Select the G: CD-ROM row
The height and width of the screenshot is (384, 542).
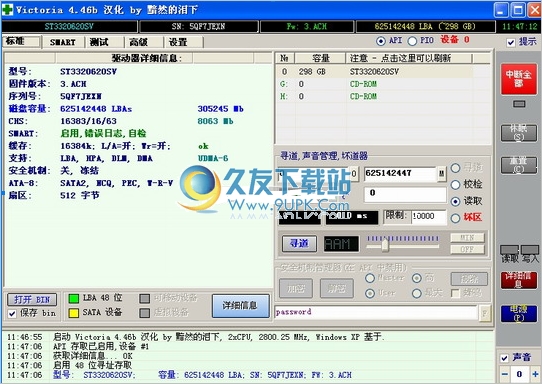pyautogui.click(x=383, y=84)
